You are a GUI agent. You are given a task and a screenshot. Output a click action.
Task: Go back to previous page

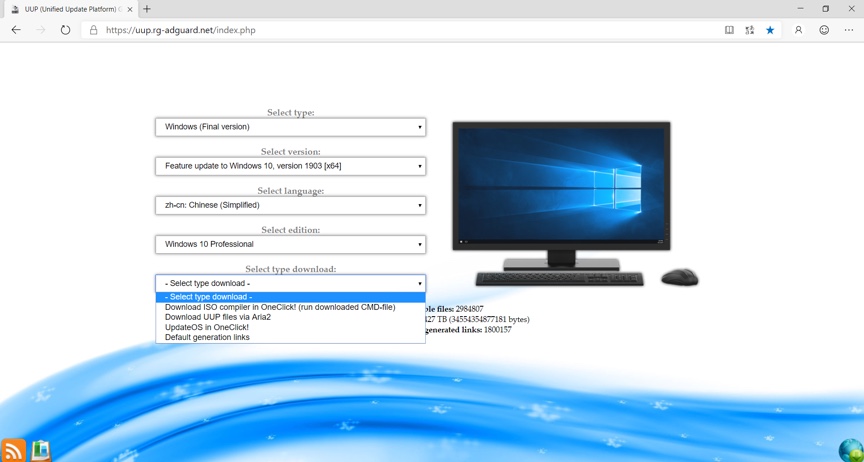point(16,30)
